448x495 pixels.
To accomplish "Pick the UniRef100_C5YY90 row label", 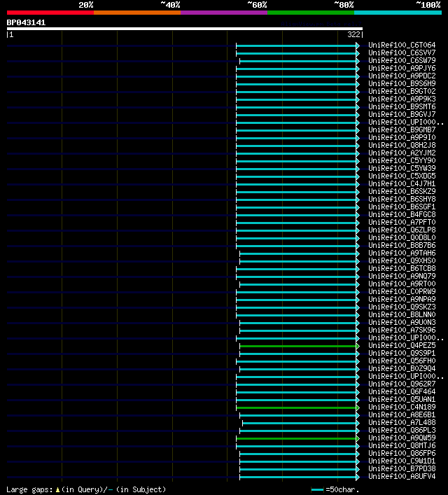I will [x=402, y=161].
